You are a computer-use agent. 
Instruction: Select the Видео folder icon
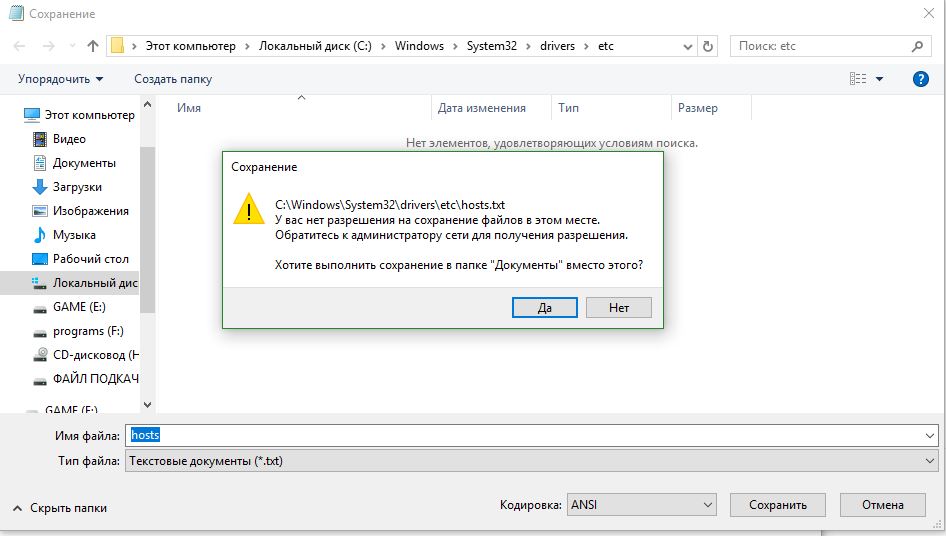click(x=40, y=139)
